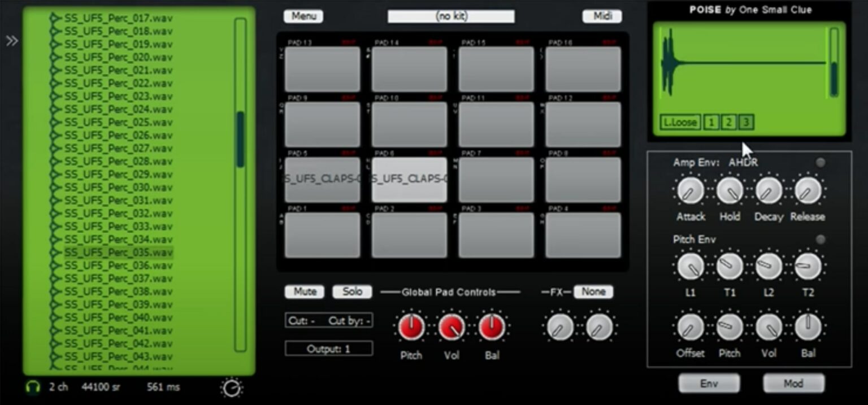
Task: Select the L.Loose layer tab
Action: (x=681, y=122)
